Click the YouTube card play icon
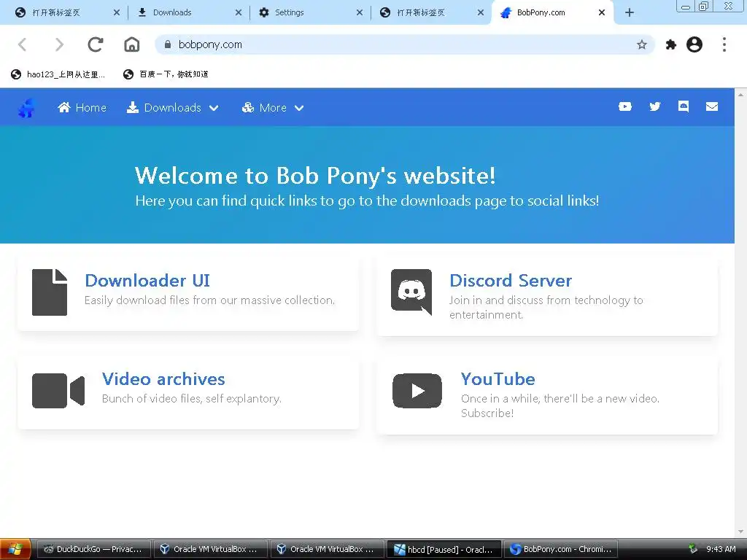 (x=417, y=391)
